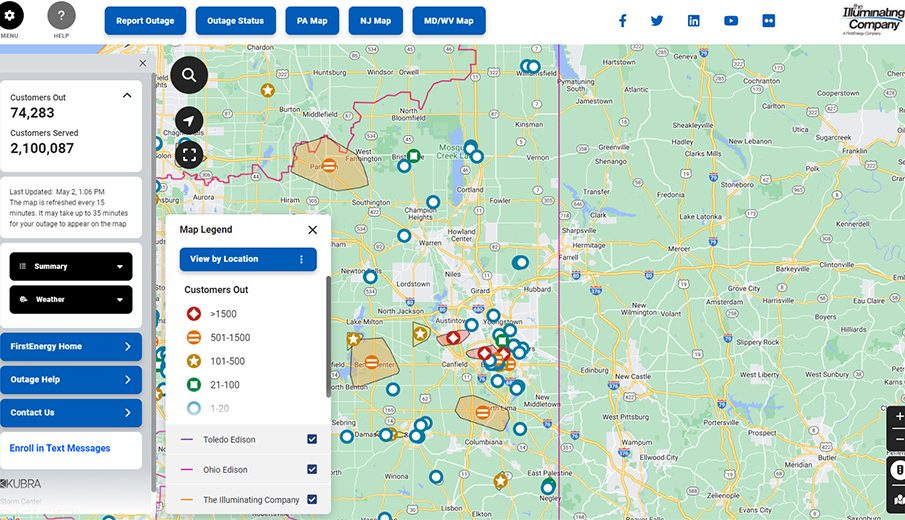This screenshot has height=520, width=905.
Task: Open the LinkedIn profile icon
Action: point(694,21)
